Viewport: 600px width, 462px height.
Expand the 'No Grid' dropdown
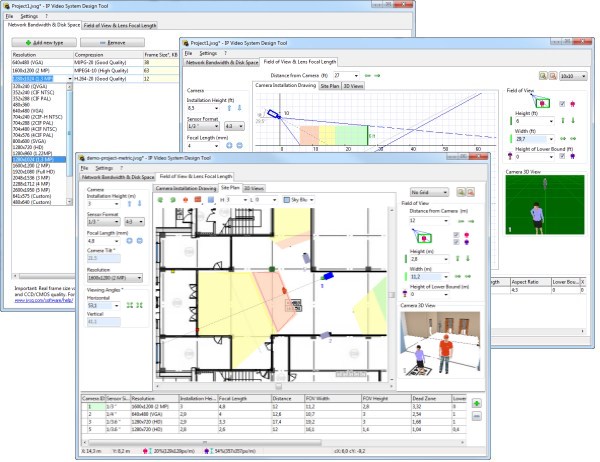point(430,191)
